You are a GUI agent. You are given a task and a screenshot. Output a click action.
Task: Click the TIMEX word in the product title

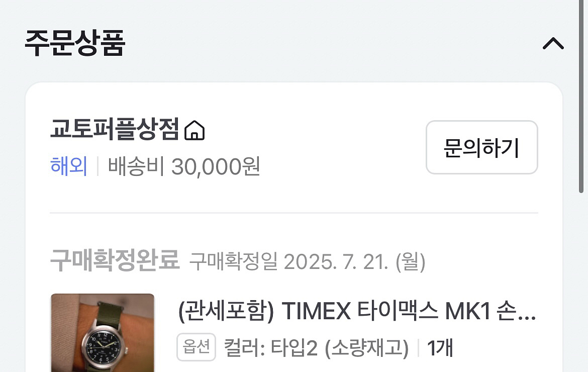(x=316, y=311)
